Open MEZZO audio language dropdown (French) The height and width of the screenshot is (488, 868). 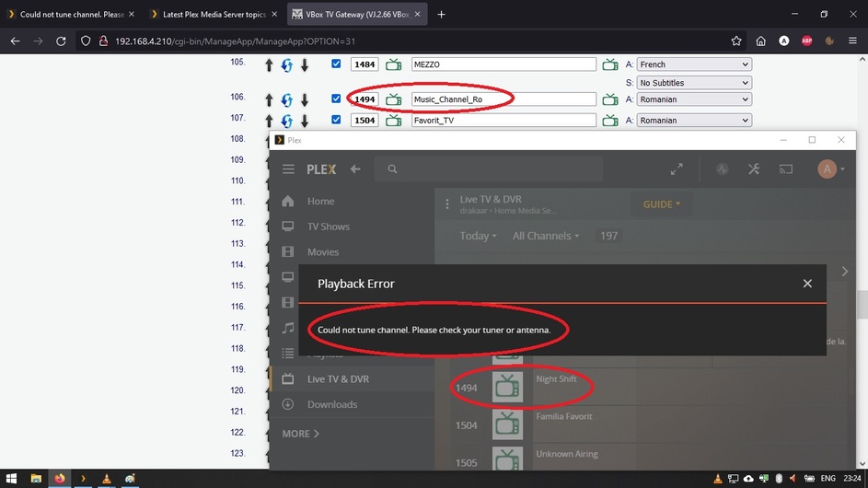point(694,64)
